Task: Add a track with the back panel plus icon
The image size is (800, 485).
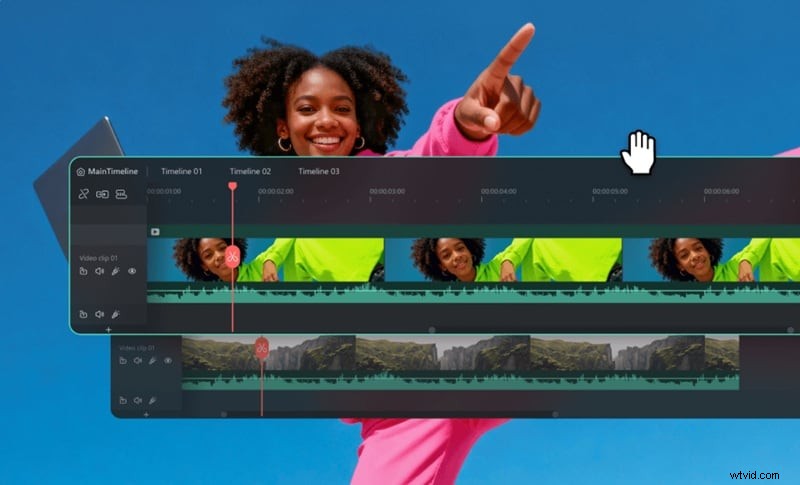Action: 146,415
